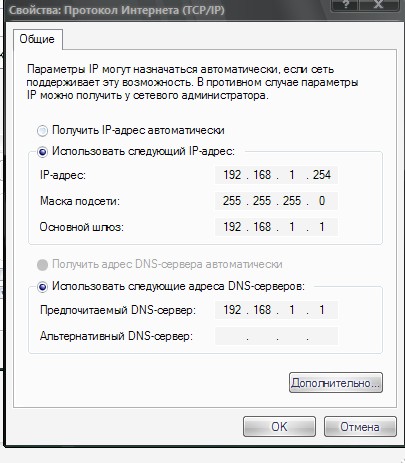Select the Общие tab
405x463 pixels.
click(37, 39)
